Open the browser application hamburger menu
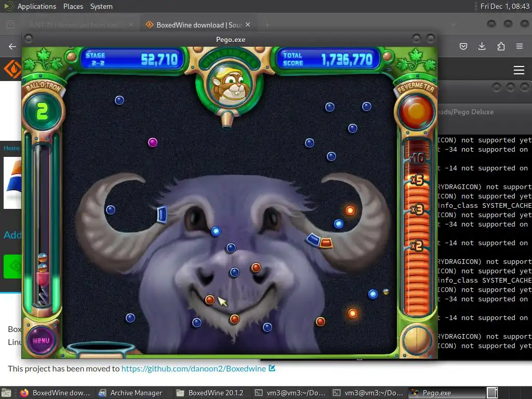 click(520, 46)
